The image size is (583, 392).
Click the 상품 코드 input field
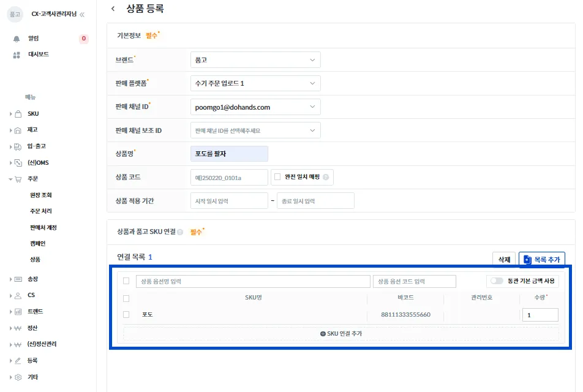click(229, 178)
